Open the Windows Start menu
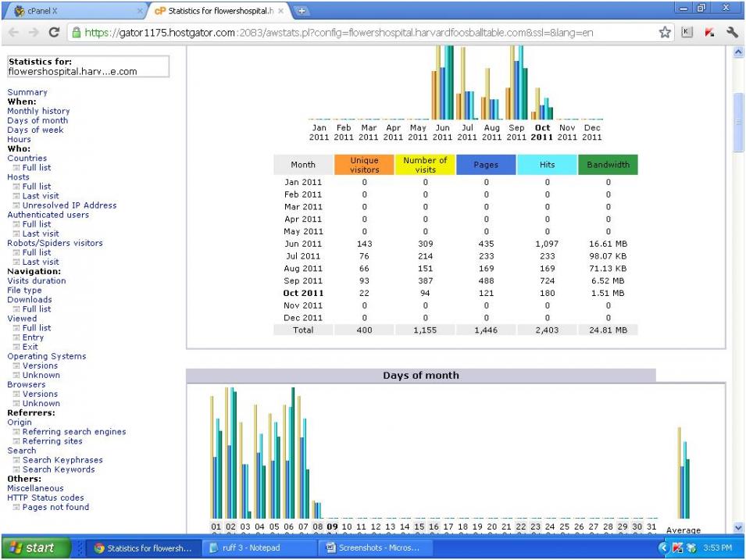This screenshot has width=746, height=560. pos(31,548)
